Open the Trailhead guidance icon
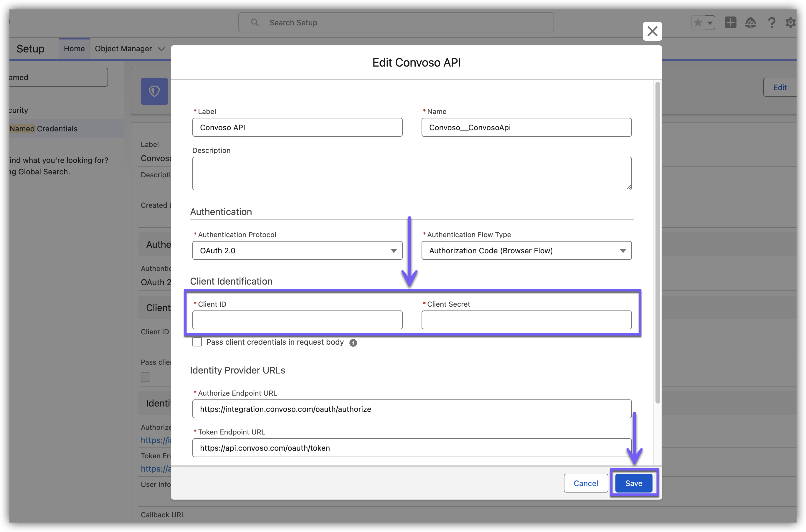Image resolution: width=806 pixels, height=532 pixels. (750, 23)
